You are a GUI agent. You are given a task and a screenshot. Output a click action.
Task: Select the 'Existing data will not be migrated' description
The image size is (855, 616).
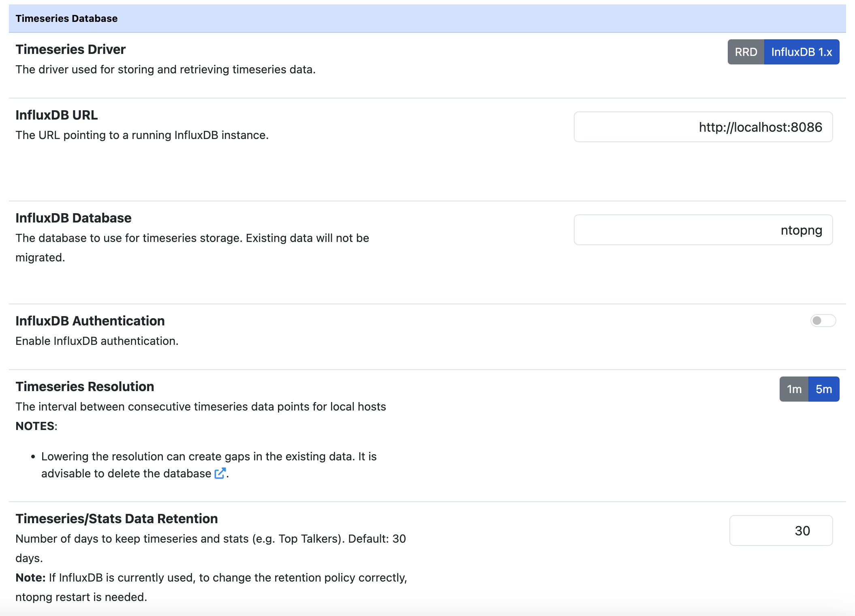[192, 248]
